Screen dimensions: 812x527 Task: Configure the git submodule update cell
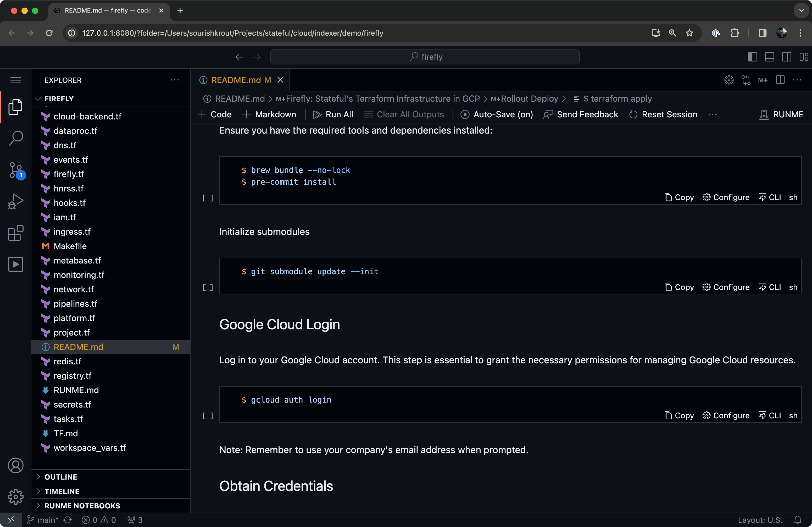[x=726, y=287]
